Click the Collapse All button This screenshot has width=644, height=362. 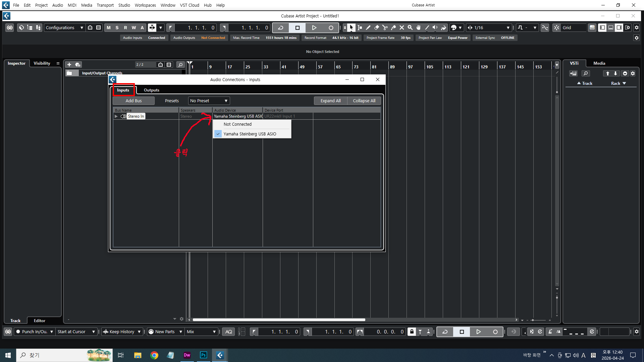[364, 101]
